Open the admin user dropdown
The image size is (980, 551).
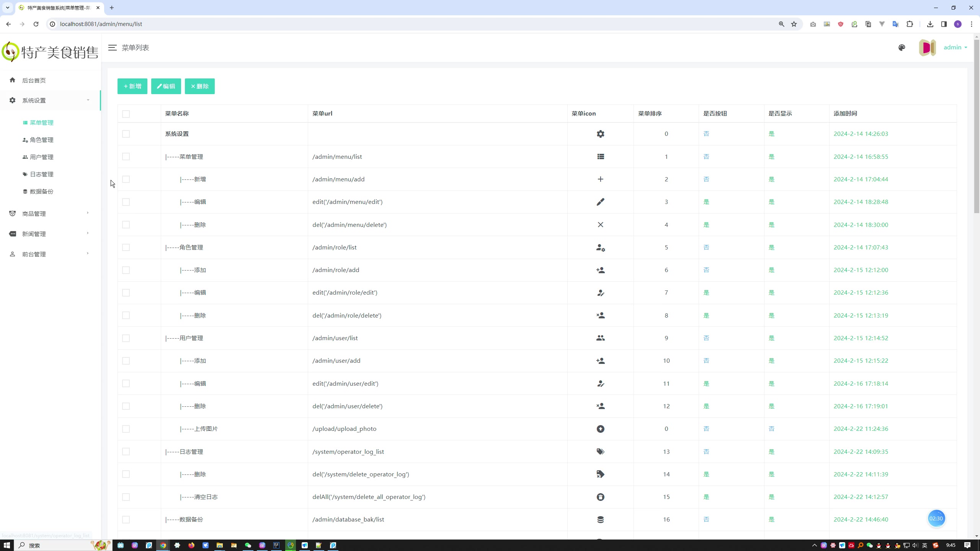[x=955, y=47]
